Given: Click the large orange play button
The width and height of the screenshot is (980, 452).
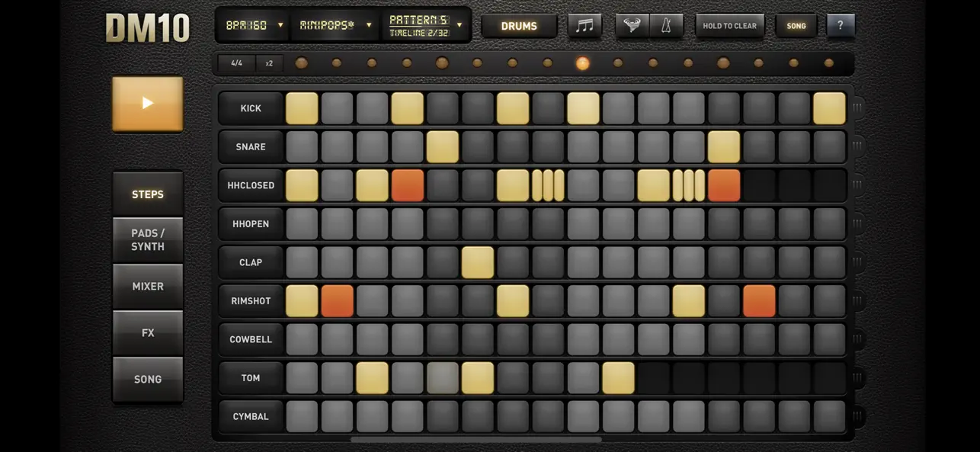Looking at the screenshot, I should pyautogui.click(x=147, y=103).
